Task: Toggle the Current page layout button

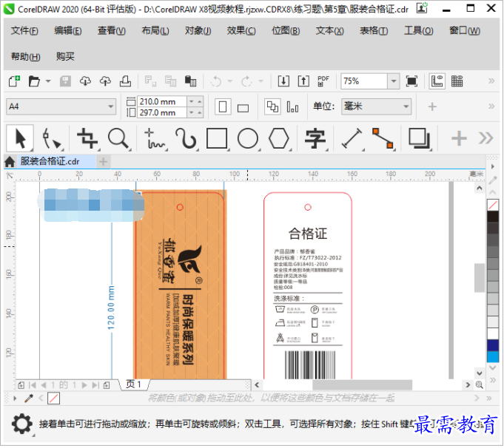Action: 292,107
